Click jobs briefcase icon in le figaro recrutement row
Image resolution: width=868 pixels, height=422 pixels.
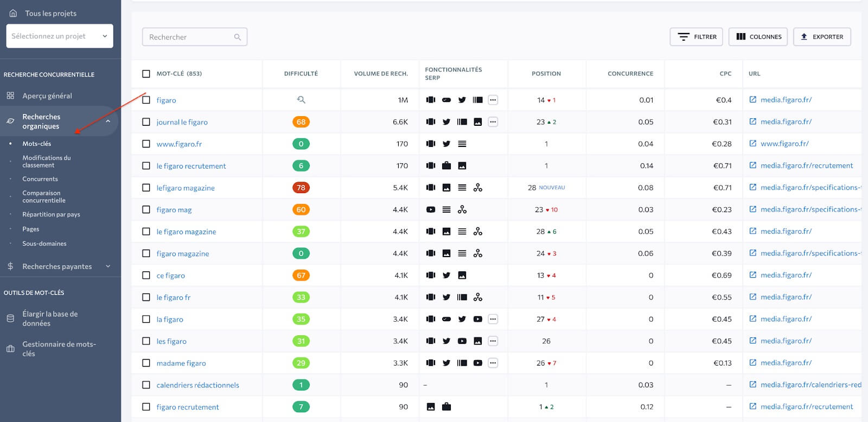446,165
